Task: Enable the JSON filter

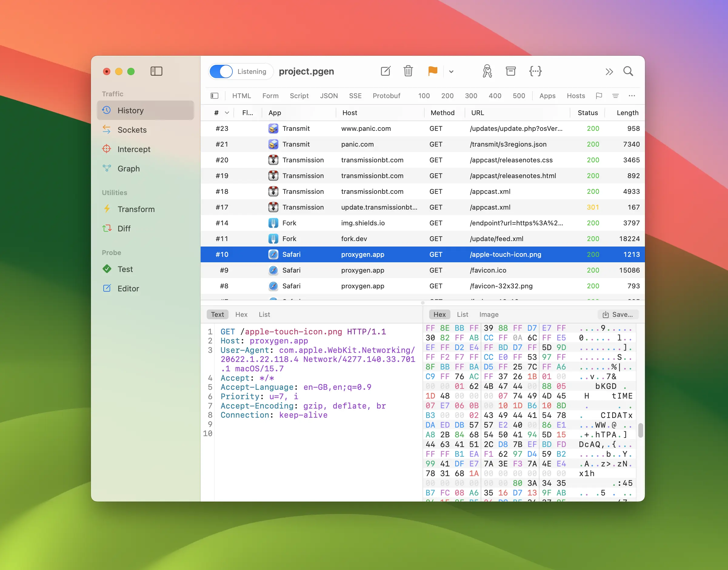Action: [329, 96]
